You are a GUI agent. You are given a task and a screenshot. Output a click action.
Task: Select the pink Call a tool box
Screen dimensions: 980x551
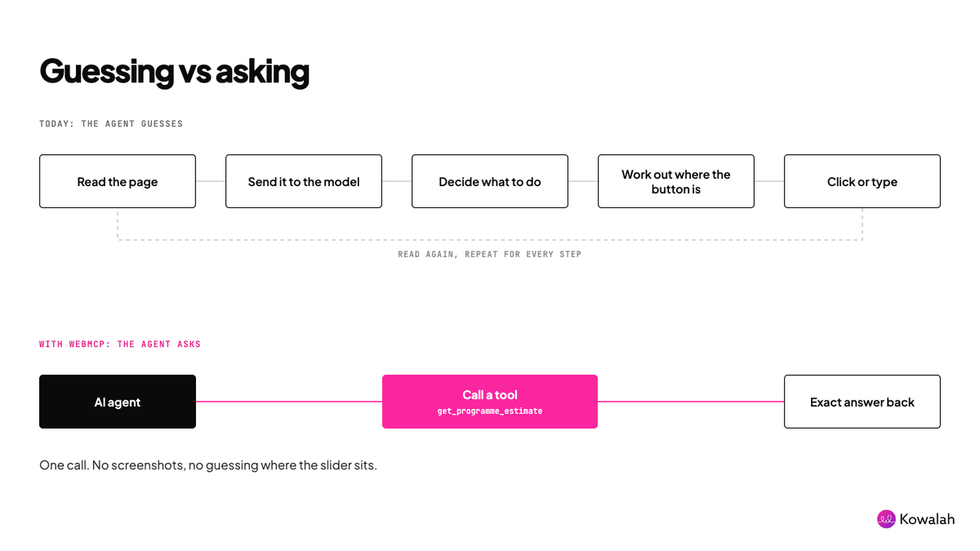pos(490,402)
